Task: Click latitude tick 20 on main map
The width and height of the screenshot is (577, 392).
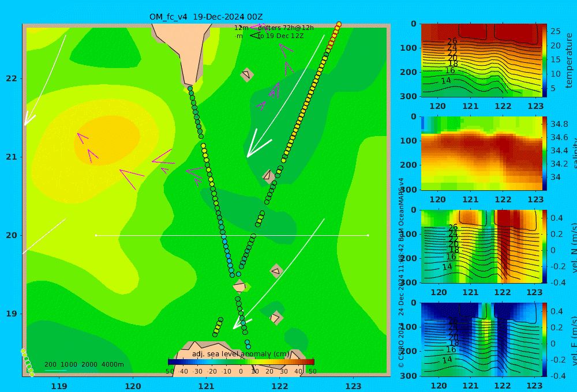Action: click(12, 235)
